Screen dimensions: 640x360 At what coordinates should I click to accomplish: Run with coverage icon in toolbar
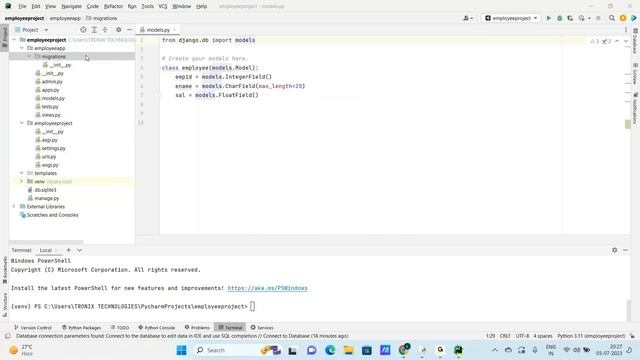click(570, 18)
